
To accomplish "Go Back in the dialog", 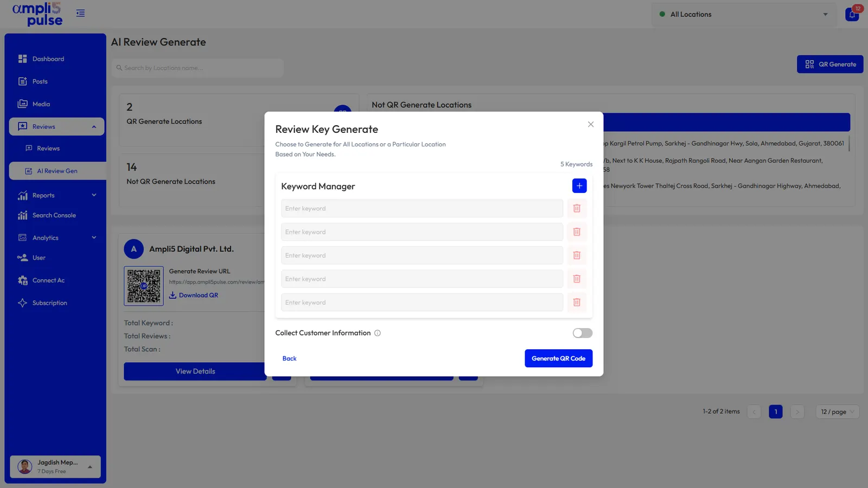I will [290, 358].
